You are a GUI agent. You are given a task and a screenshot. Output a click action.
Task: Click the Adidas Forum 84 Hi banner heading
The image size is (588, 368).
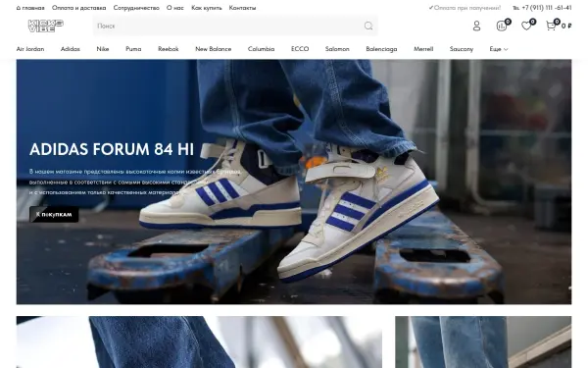point(112,149)
